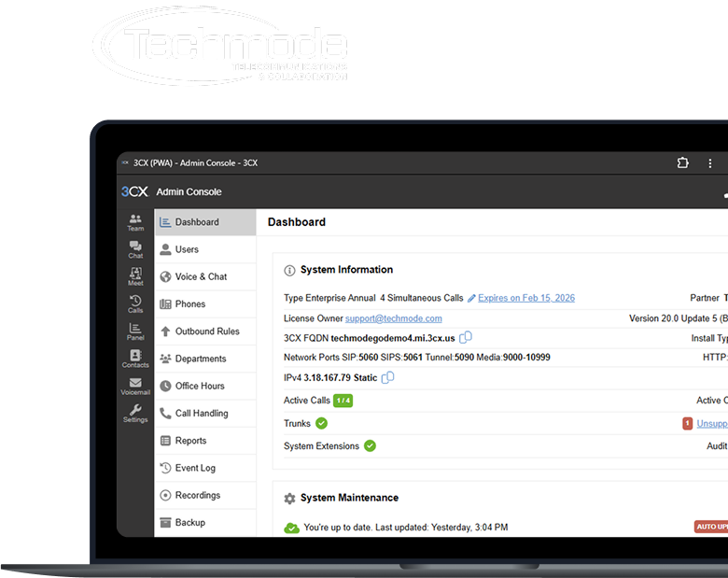Open Backup in the admin menu
The width and height of the screenshot is (728, 578).
click(205, 523)
